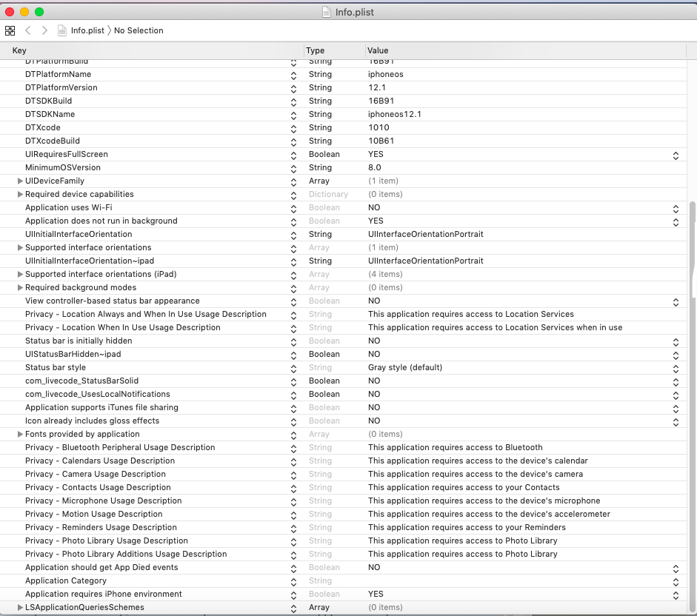
Task: Toggle Status bar is initially hidden value popup
Action: (675, 341)
